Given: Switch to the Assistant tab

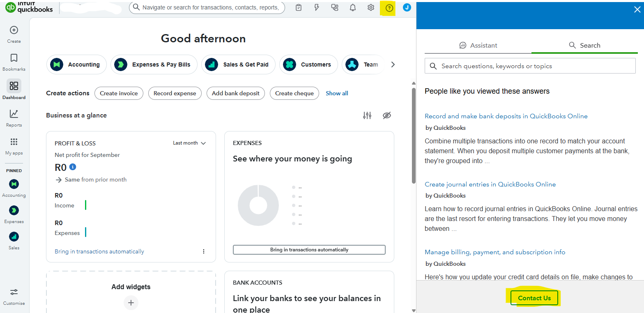Looking at the screenshot, I should (478, 45).
